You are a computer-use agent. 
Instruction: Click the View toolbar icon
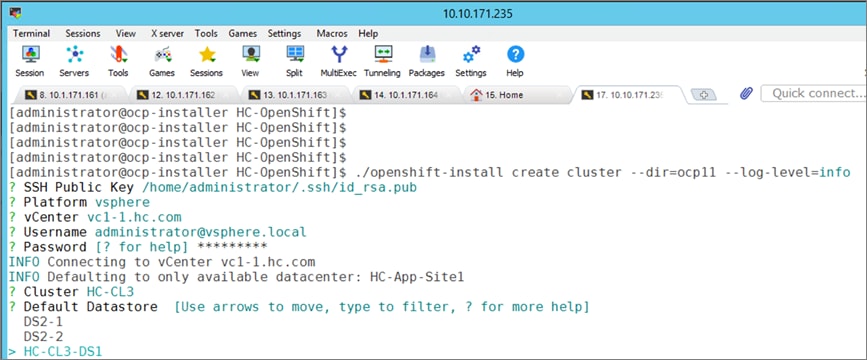(250, 61)
